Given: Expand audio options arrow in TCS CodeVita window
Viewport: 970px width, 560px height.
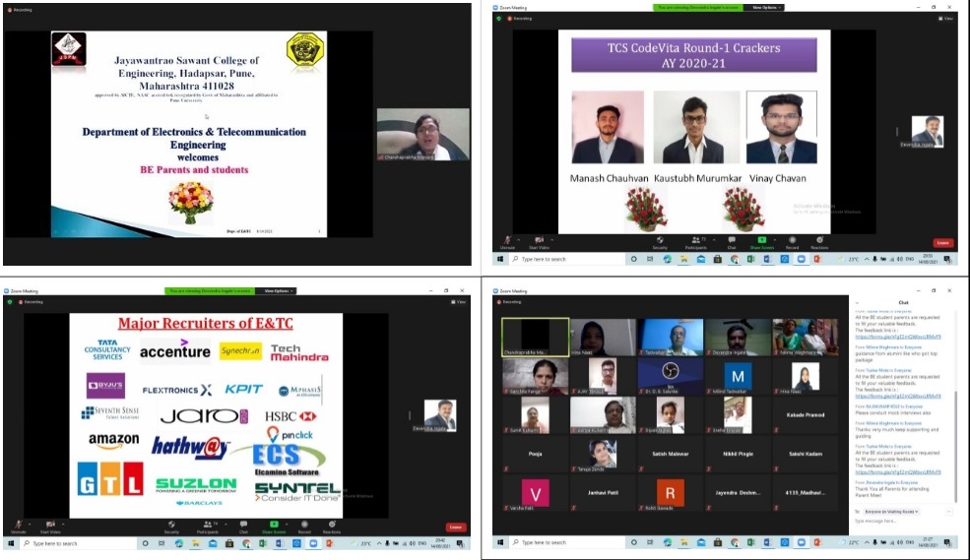Looking at the screenshot, I should click(518, 240).
